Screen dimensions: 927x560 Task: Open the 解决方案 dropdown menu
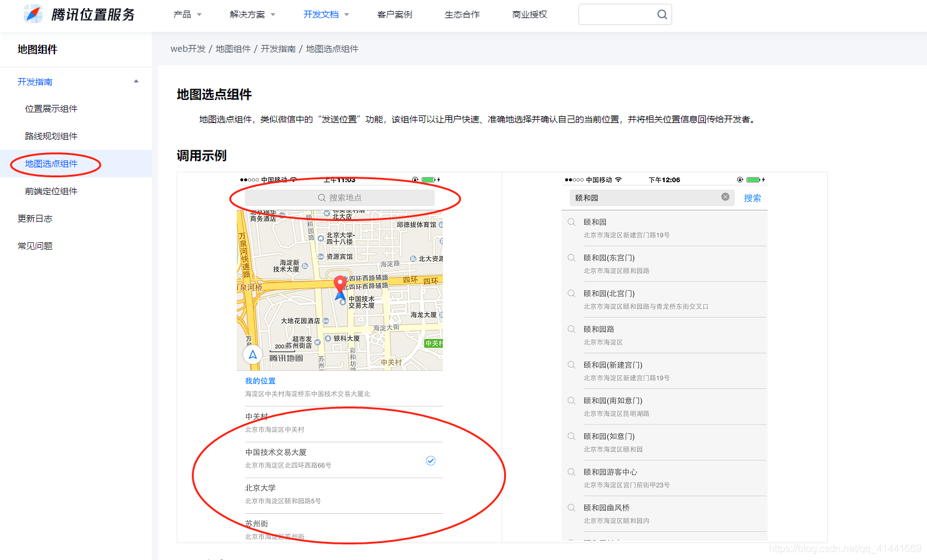[252, 14]
